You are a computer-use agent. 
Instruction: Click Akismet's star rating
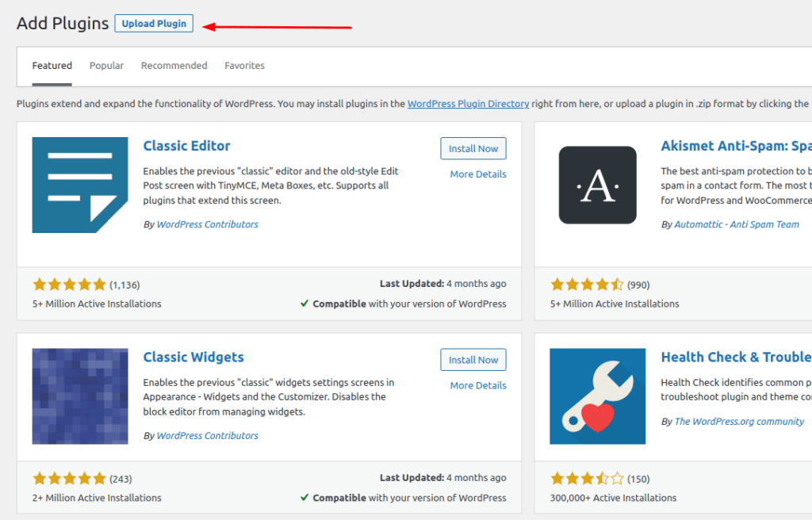pyautogui.click(x=588, y=285)
